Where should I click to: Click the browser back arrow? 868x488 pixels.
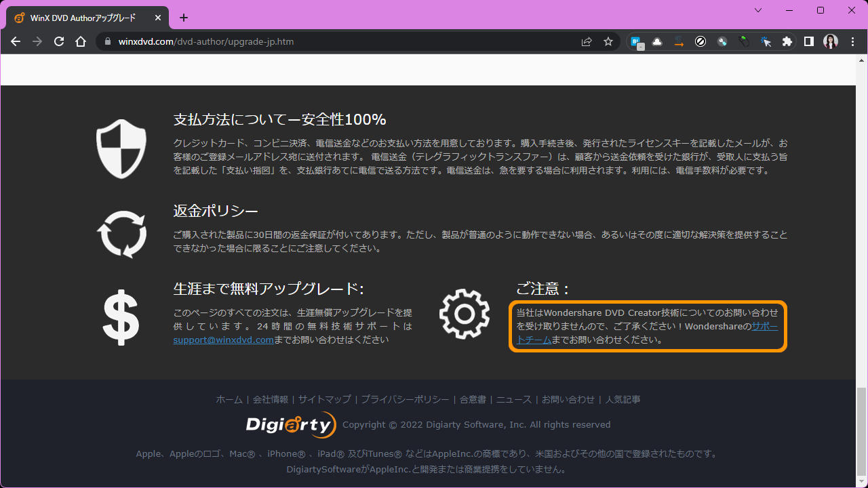coord(16,41)
